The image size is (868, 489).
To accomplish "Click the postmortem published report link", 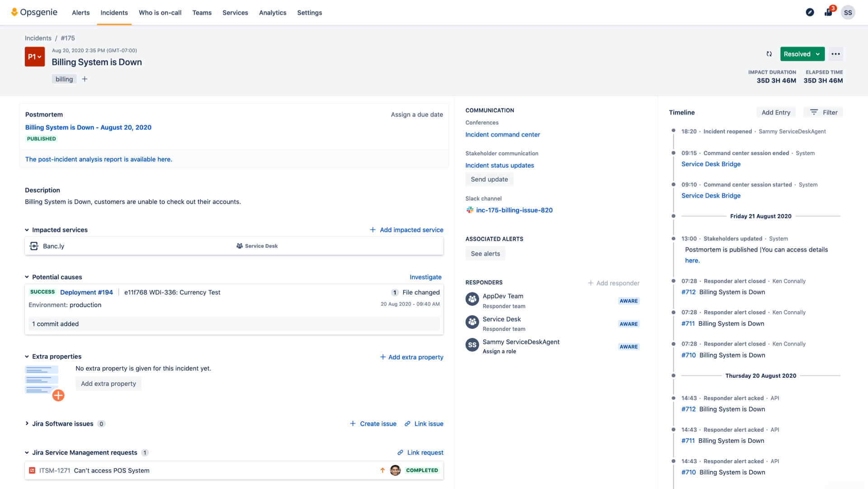I will point(88,127).
